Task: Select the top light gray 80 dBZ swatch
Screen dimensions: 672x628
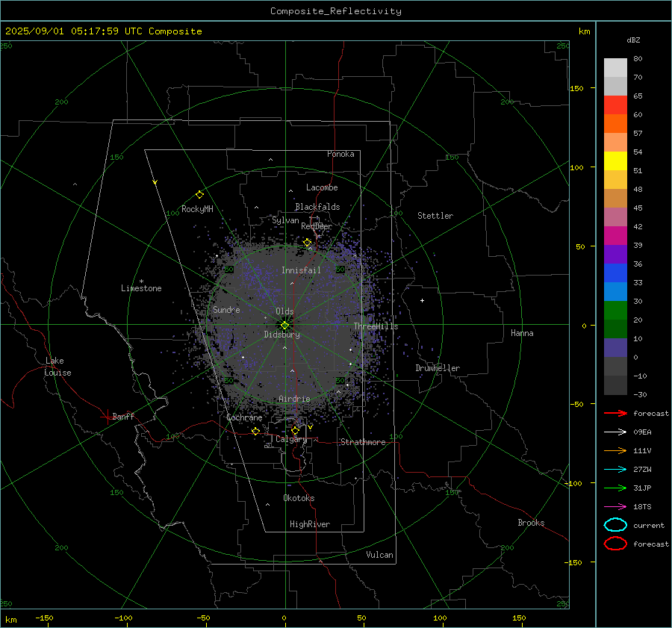Action: point(615,68)
